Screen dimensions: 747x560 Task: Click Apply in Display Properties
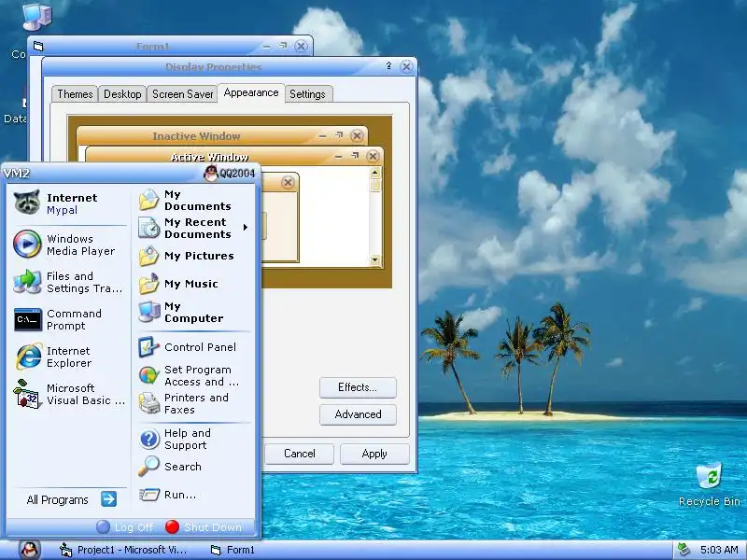[x=374, y=454]
